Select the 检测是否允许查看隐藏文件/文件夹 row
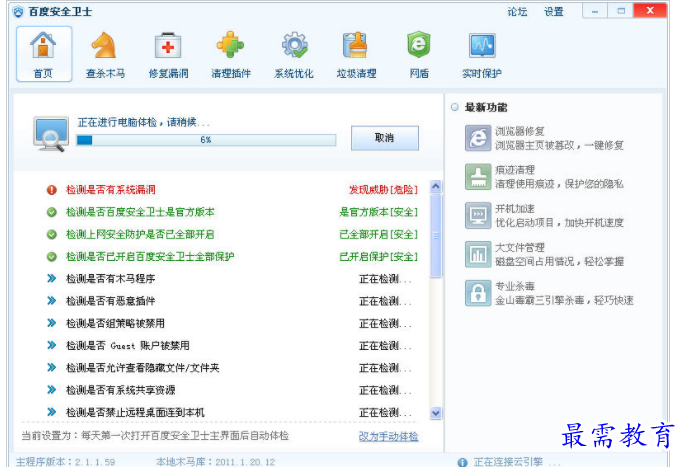The width and height of the screenshot is (683, 467). [231, 368]
